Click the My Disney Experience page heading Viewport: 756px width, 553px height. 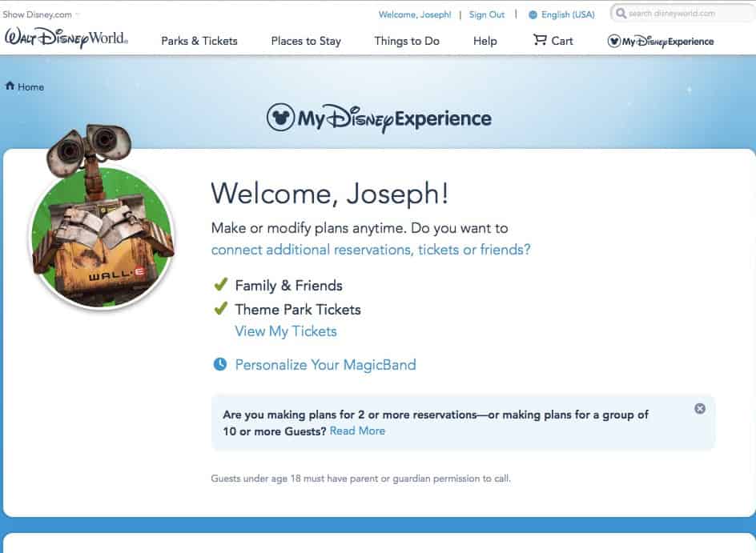click(379, 118)
